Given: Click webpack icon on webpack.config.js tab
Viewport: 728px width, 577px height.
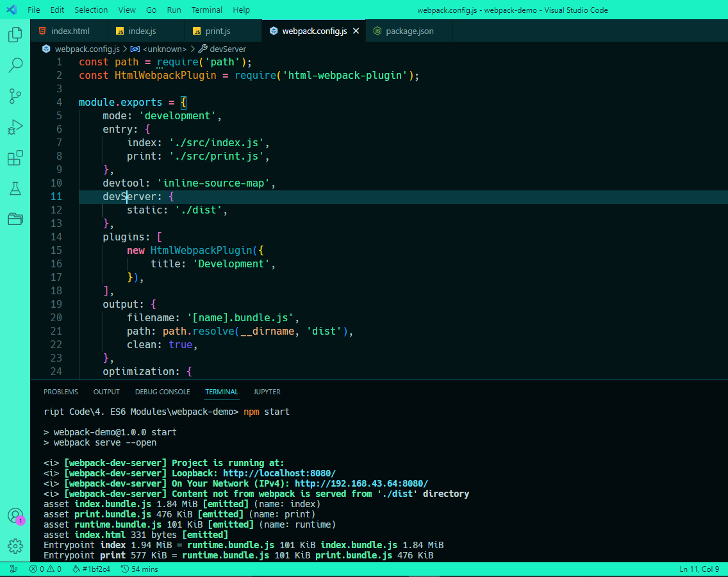Looking at the screenshot, I should [274, 31].
